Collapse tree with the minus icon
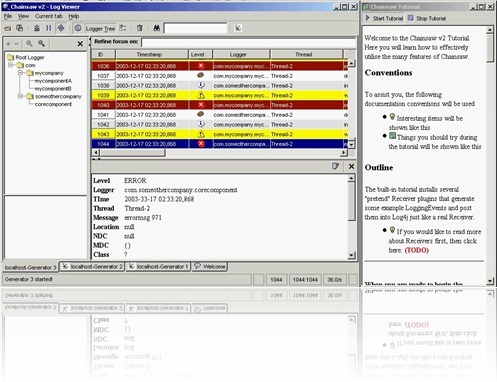 [16, 44]
